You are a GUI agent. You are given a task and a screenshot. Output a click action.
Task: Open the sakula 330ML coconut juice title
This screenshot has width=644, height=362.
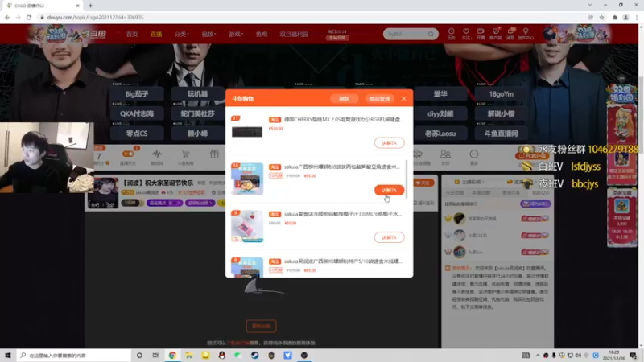click(343, 214)
